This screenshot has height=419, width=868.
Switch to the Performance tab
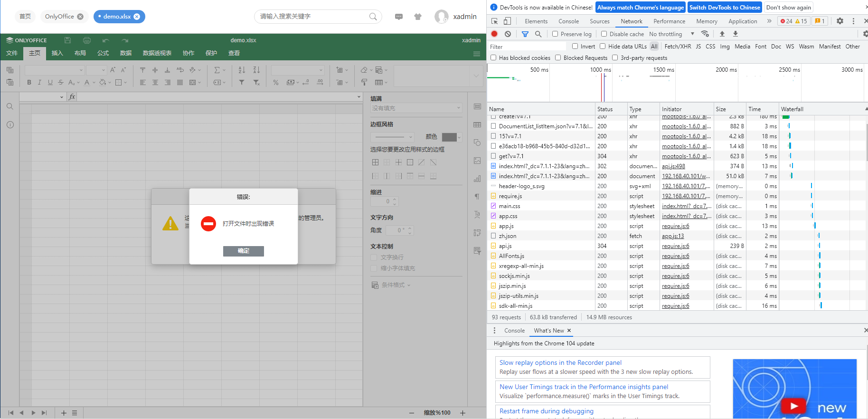coord(669,21)
